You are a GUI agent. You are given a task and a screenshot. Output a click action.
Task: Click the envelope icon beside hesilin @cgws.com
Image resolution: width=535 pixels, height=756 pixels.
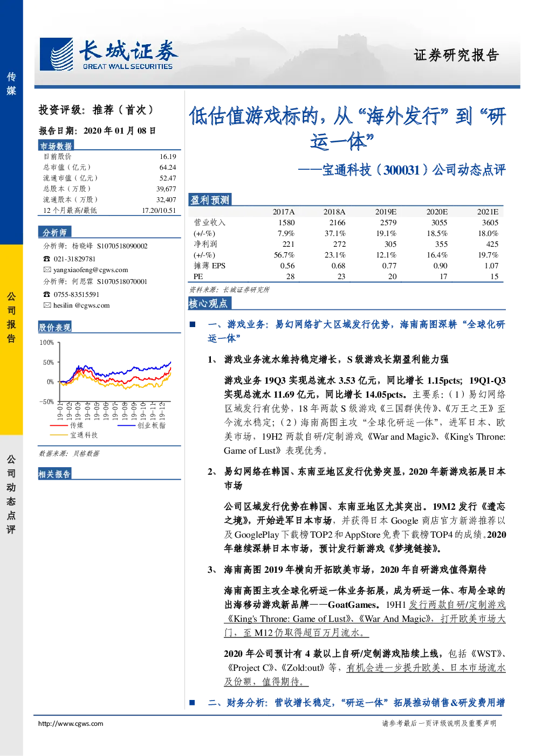pos(47,306)
